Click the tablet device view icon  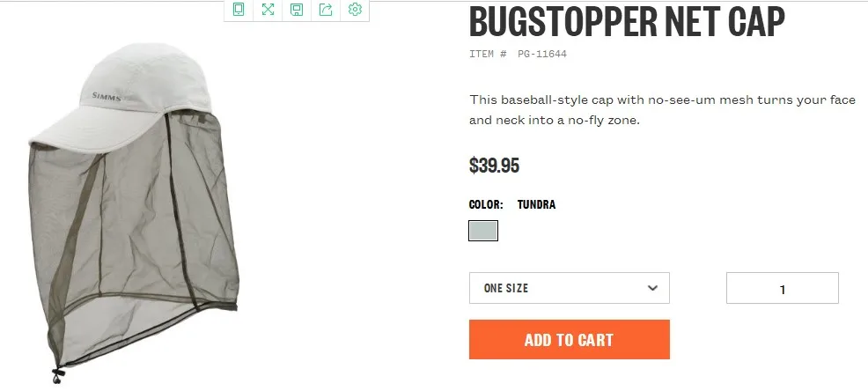pos(239,10)
